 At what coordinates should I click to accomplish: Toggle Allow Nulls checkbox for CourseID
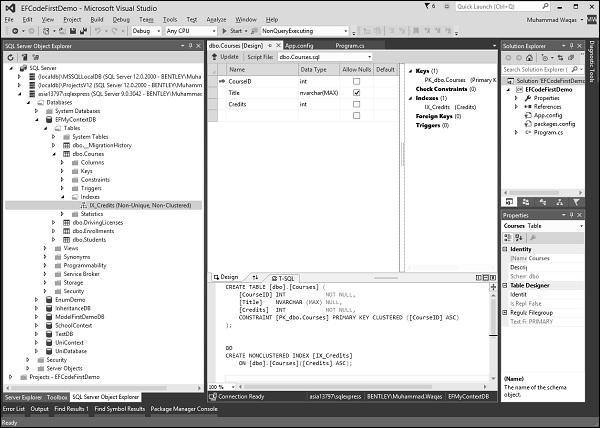click(355, 81)
